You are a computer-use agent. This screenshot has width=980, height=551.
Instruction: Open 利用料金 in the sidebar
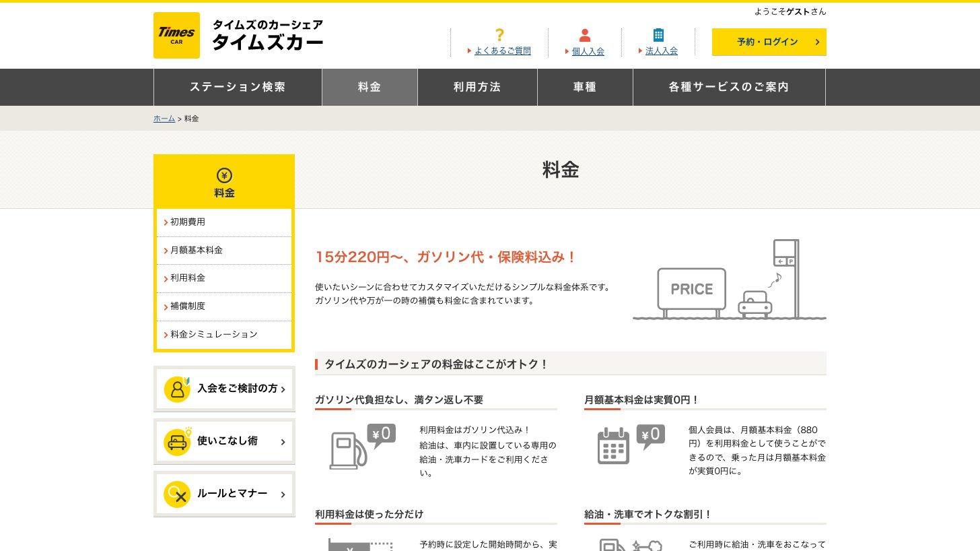tap(224, 278)
